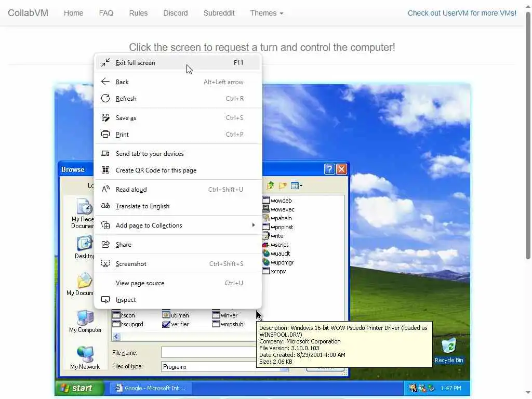Select the wpnpinst file
The height and width of the screenshot is (399, 532).
(278, 227)
